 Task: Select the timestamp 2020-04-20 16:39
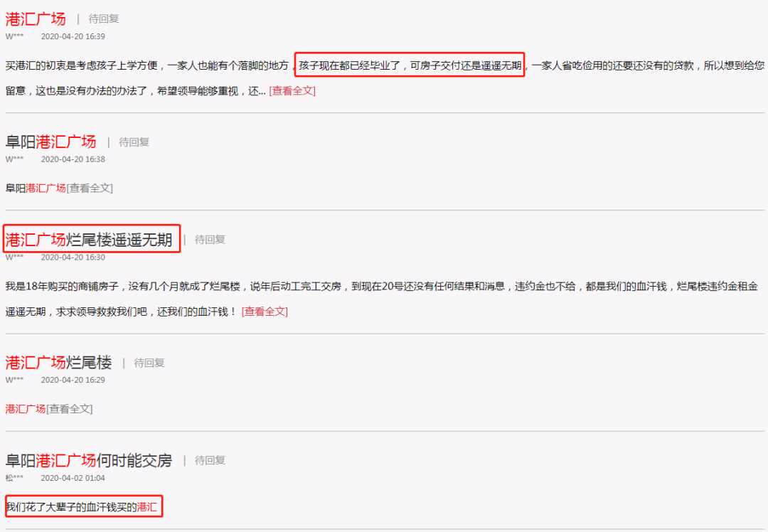tap(73, 36)
